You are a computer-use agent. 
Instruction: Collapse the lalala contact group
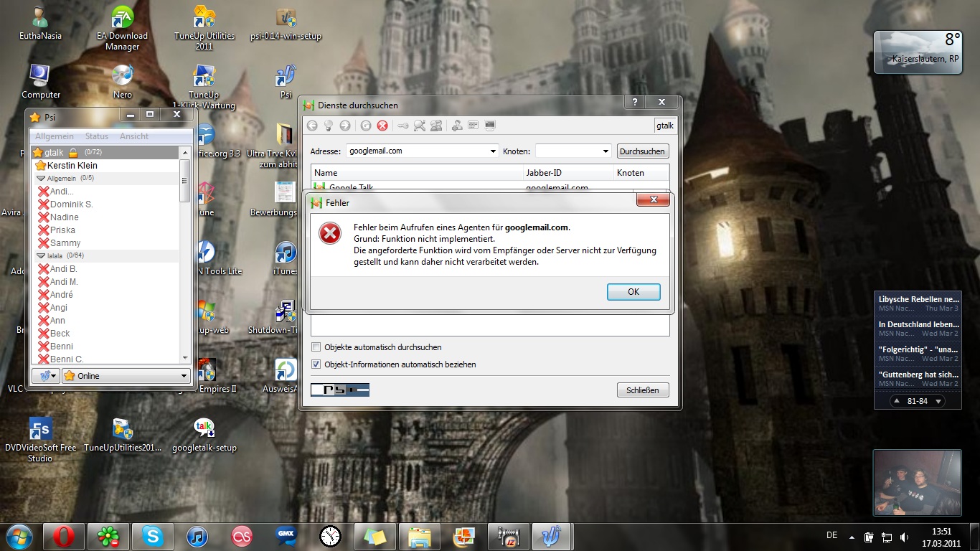[41, 255]
